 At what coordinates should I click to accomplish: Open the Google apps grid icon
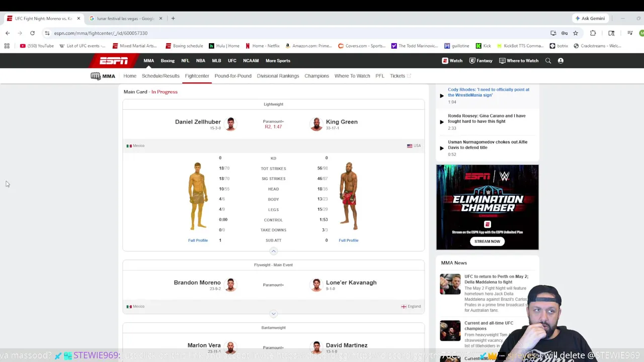coord(7,46)
